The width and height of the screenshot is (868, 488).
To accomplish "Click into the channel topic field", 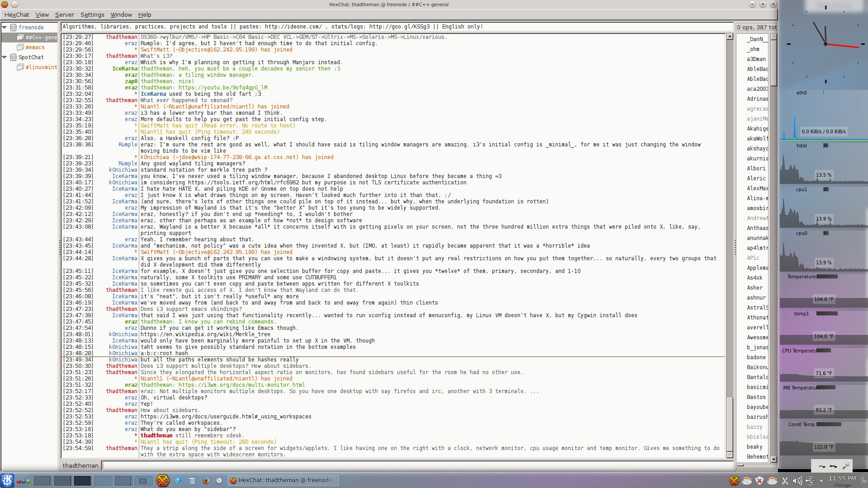I will pyautogui.click(x=397, y=27).
